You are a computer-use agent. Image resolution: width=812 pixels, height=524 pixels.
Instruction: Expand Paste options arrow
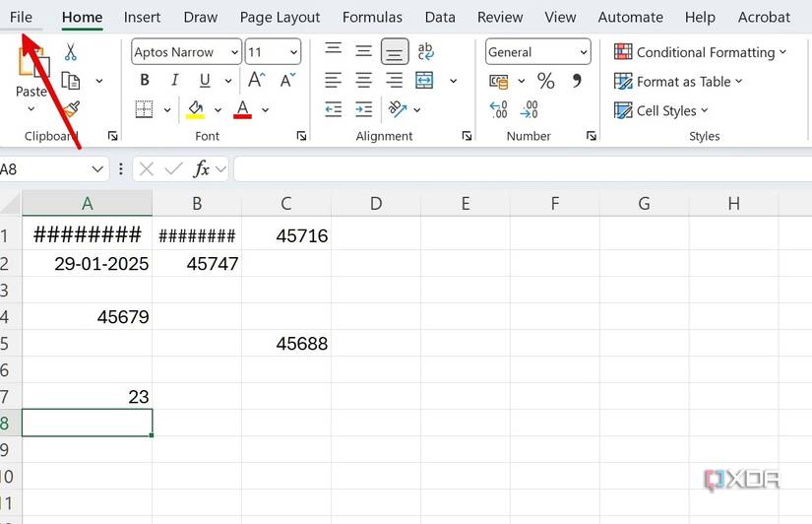(31, 109)
